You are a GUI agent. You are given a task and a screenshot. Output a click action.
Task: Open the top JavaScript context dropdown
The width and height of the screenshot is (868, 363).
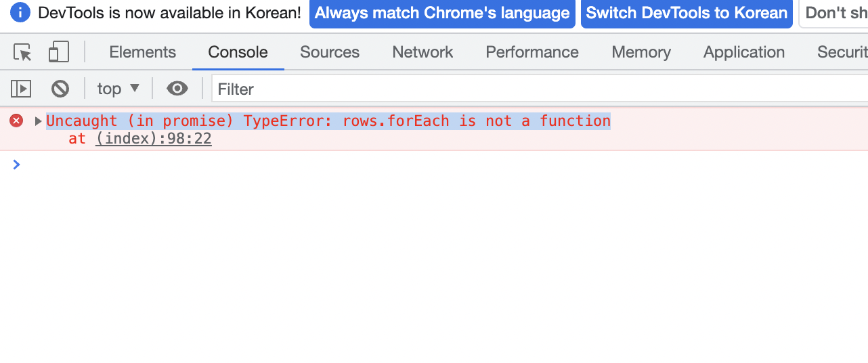(x=118, y=89)
